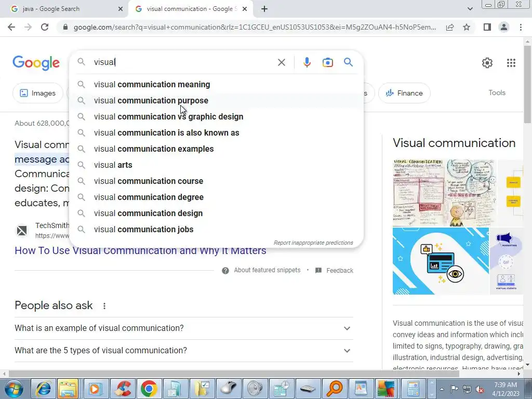Show hidden system tray icons
Image resolution: width=532 pixels, height=399 pixels.
click(442, 389)
